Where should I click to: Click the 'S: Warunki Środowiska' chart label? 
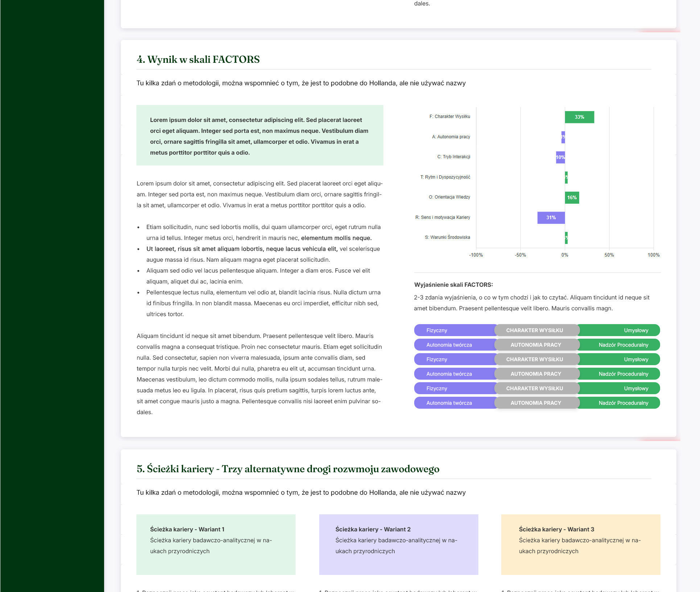coord(447,237)
